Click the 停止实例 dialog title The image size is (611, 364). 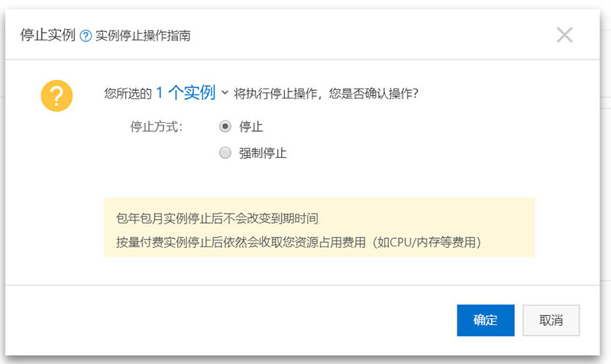[x=47, y=35]
